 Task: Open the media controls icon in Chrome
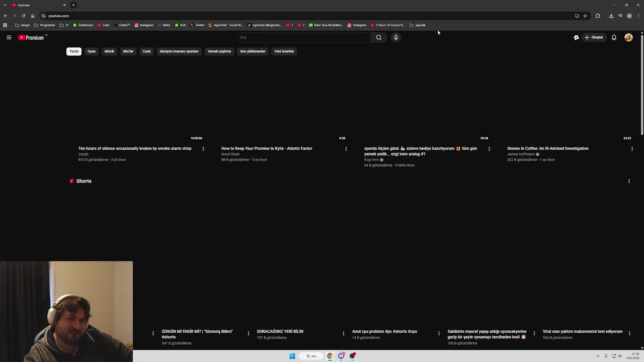tap(620, 16)
